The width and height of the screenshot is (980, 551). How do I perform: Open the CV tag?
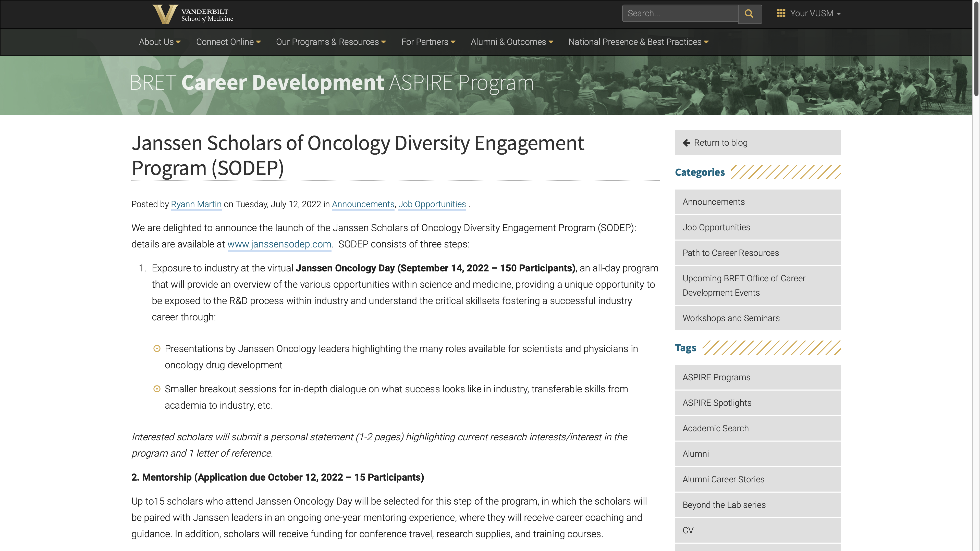[758, 531]
